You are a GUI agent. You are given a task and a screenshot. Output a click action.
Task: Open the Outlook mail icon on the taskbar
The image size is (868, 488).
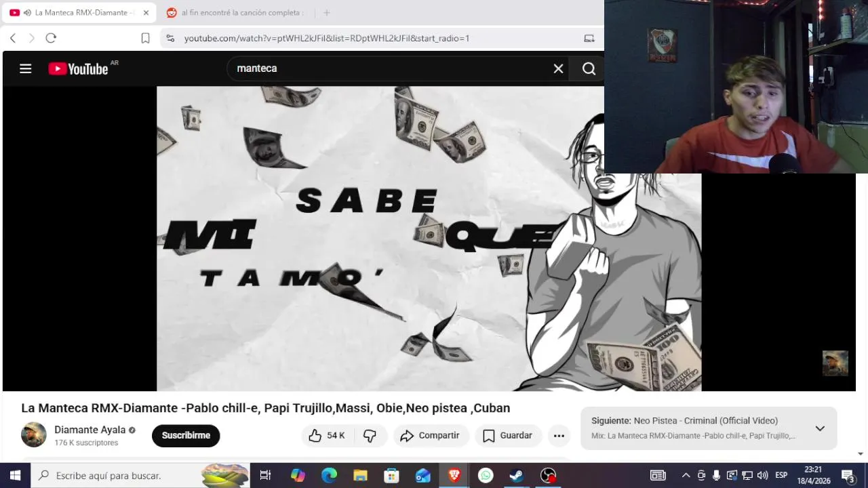click(x=422, y=475)
